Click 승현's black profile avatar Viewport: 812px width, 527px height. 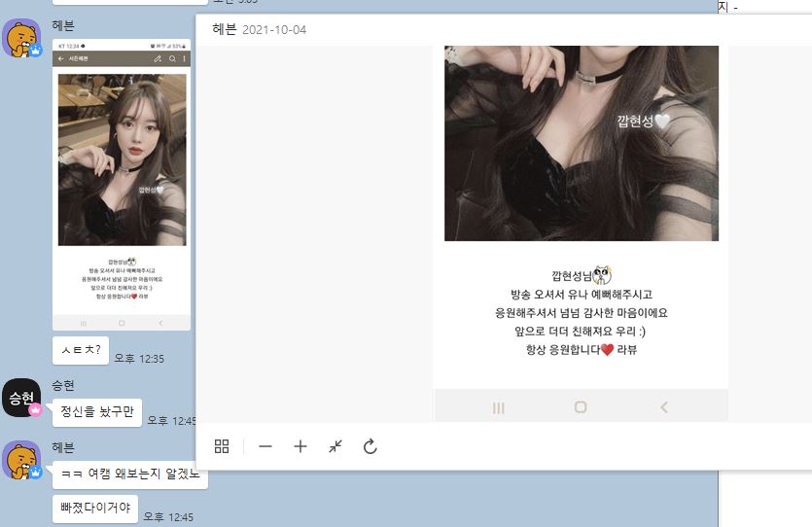21,398
